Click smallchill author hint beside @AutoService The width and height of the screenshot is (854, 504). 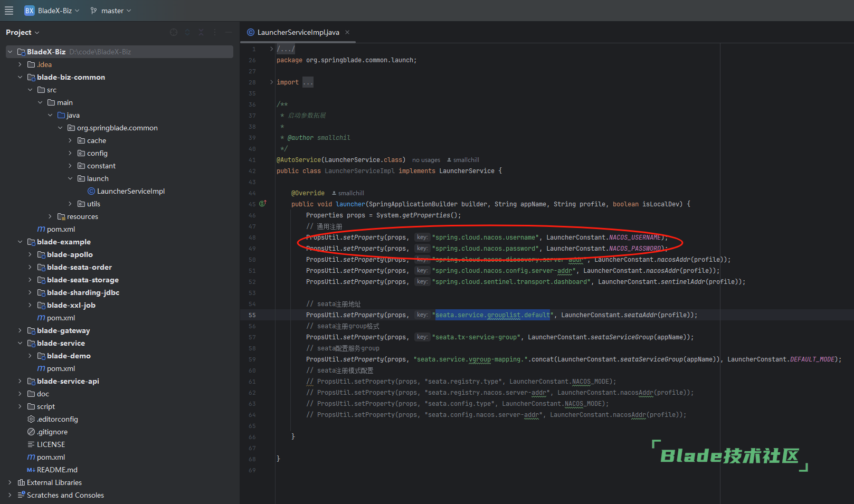pos(463,160)
